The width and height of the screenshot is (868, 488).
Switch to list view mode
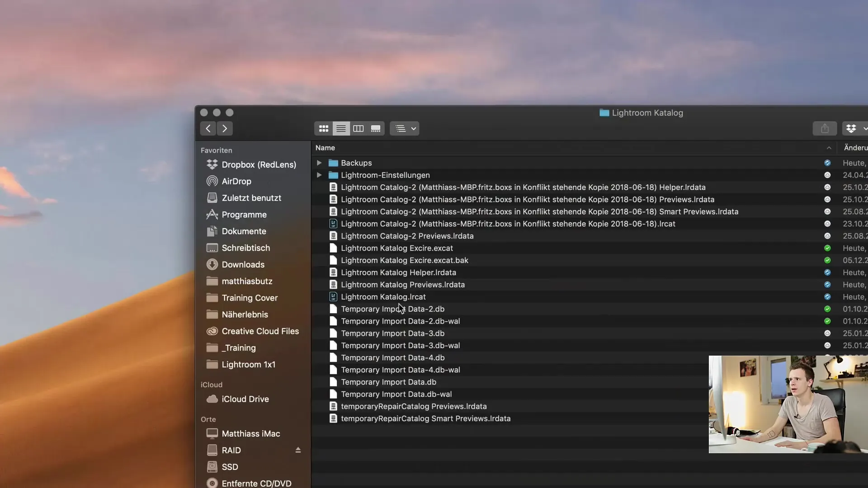pyautogui.click(x=341, y=129)
